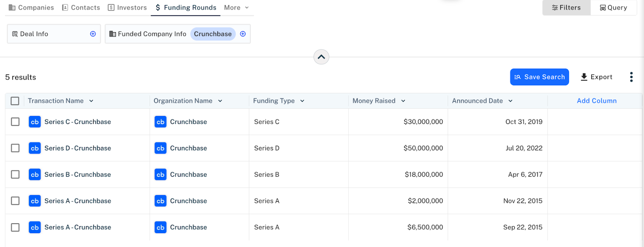Click the 5 results count text

coord(20,77)
